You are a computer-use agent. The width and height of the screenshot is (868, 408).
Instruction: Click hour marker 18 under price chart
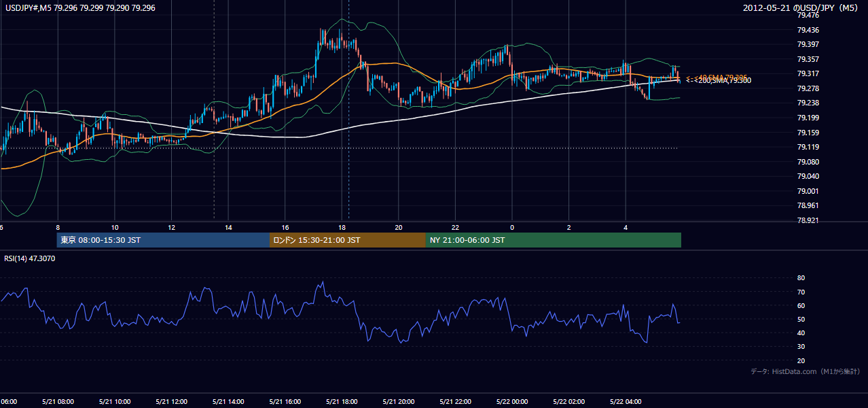tap(342, 227)
